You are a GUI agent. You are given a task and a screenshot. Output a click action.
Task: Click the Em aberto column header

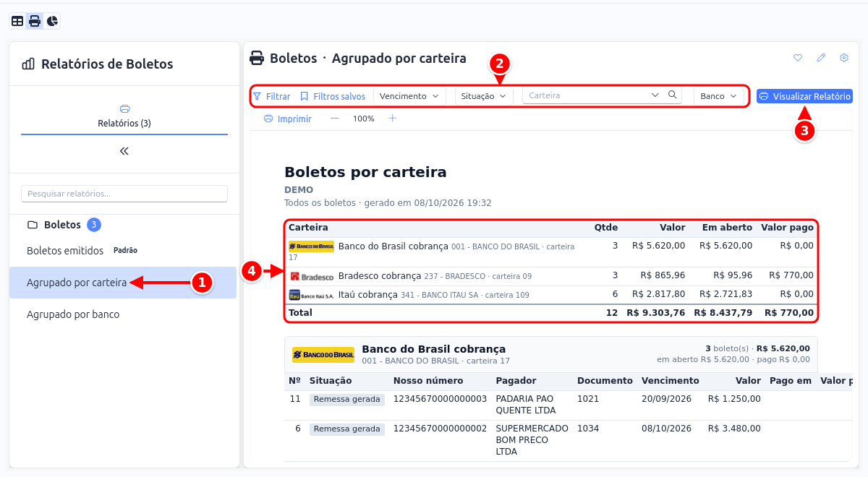[x=727, y=228]
